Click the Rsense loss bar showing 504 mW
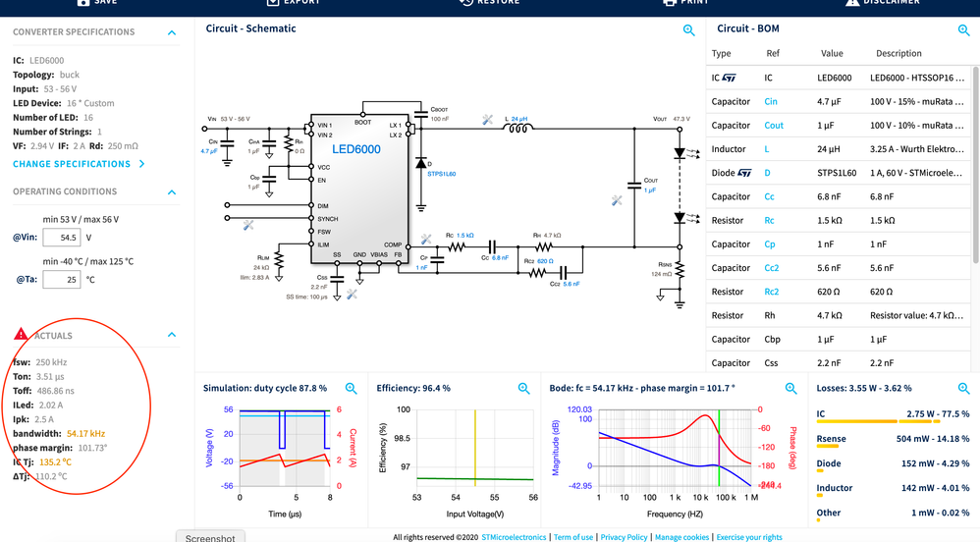 (x=828, y=447)
